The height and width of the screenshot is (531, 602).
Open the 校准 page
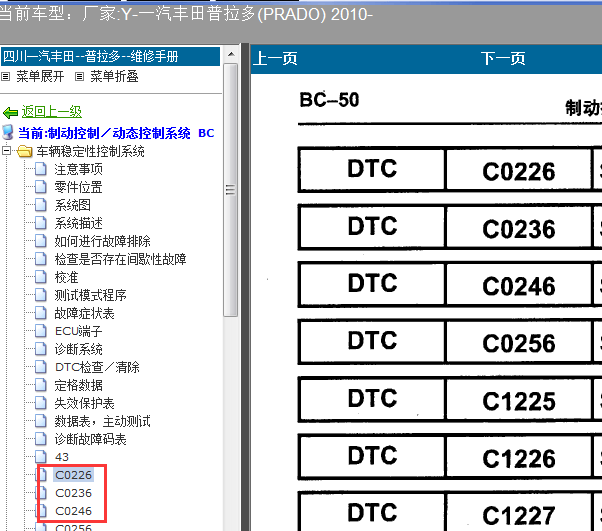(66, 277)
